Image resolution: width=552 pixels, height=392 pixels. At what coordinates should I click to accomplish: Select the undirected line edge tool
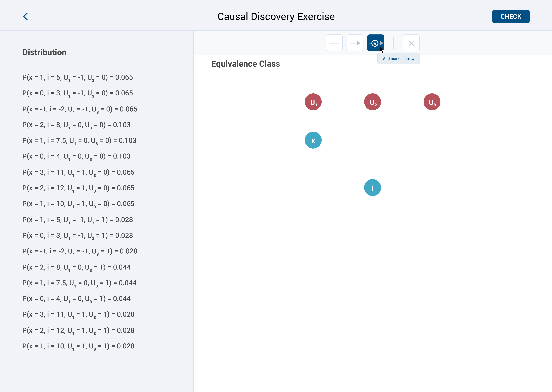pos(334,43)
